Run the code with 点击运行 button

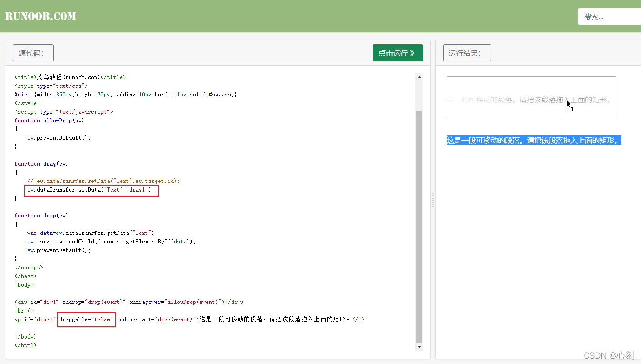[398, 53]
